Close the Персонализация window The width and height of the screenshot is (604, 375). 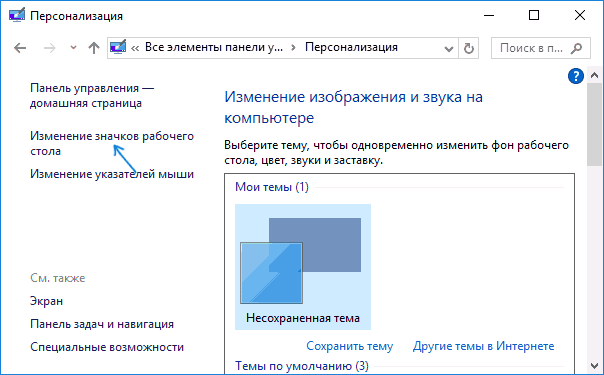580,15
